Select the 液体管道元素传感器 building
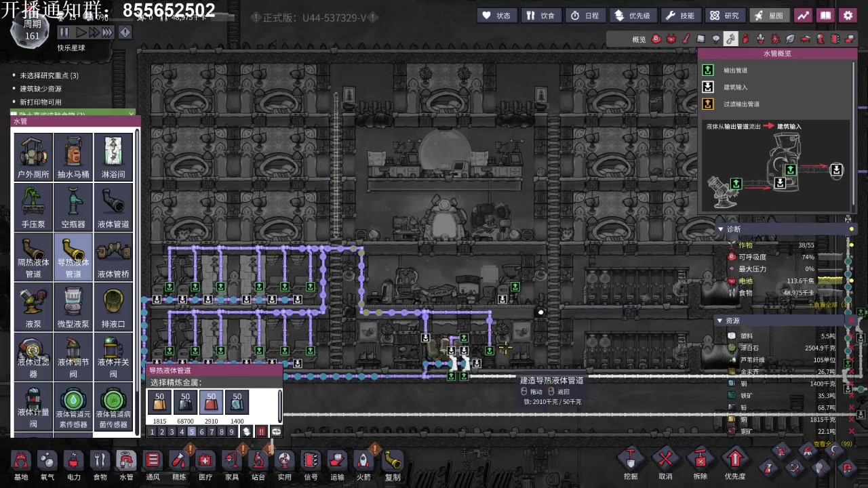Screen dimensions: 868x488 (73, 407)
